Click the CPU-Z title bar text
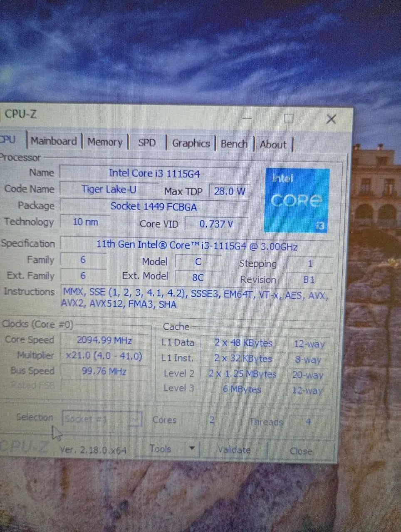The width and height of the screenshot is (401, 532). point(21,113)
